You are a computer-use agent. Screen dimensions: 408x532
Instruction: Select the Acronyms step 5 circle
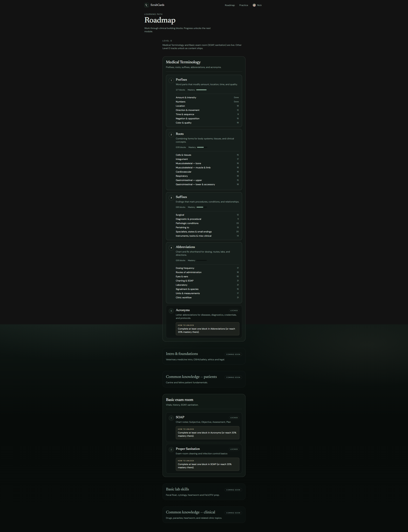(171, 311)
